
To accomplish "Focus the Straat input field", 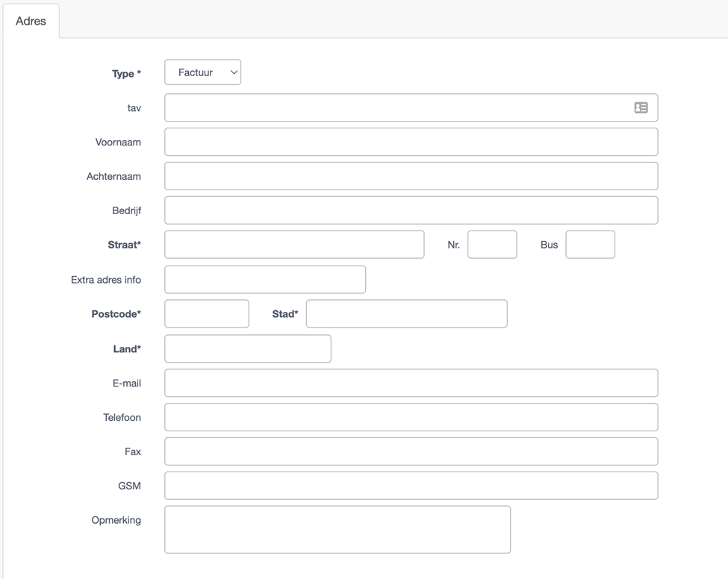I will click(294, 245).
